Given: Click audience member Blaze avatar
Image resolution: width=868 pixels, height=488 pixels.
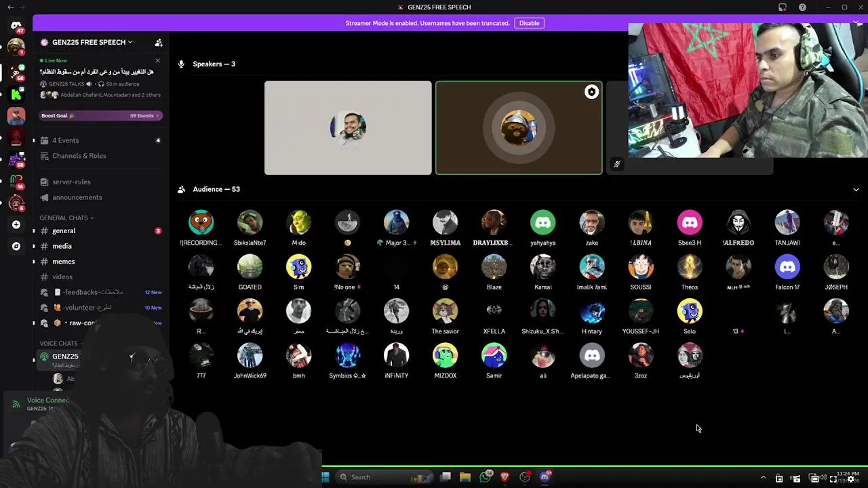Looking at the screenshot, I should [x=494, y=267].
